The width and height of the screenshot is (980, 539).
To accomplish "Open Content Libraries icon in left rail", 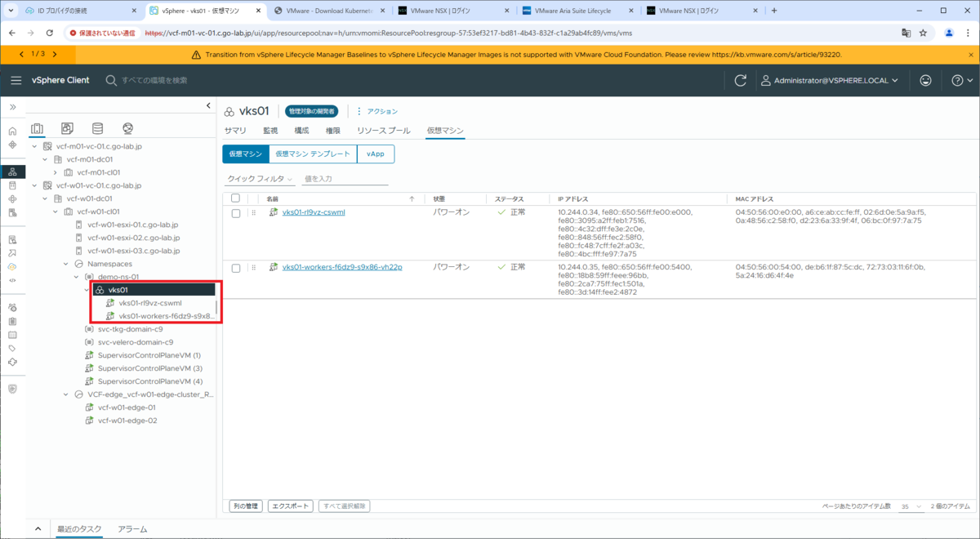I will (x=12, y=185).
